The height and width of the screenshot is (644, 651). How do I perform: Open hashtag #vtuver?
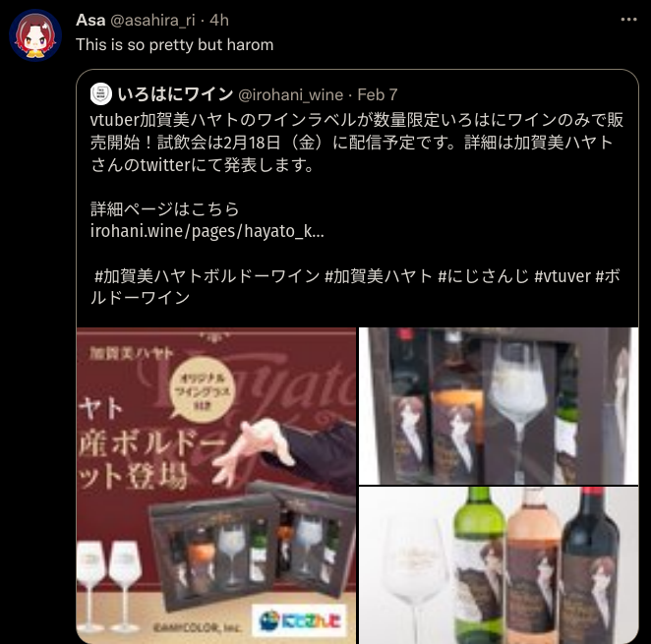[x=562, y=276]
